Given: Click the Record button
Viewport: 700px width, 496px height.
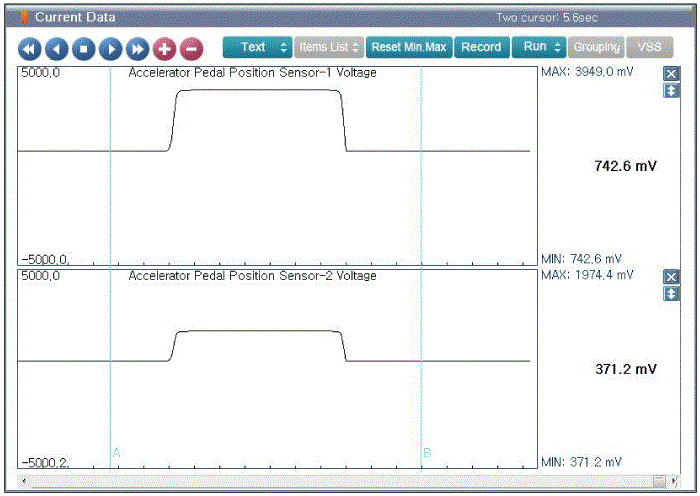Looking at the screenshot, I should [481, 47].
